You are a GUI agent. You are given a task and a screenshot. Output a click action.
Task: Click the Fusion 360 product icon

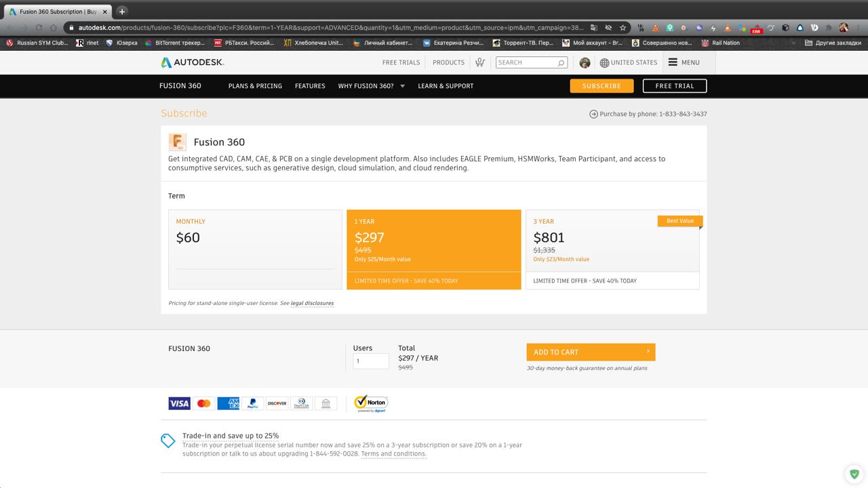[x=177, y=142]
